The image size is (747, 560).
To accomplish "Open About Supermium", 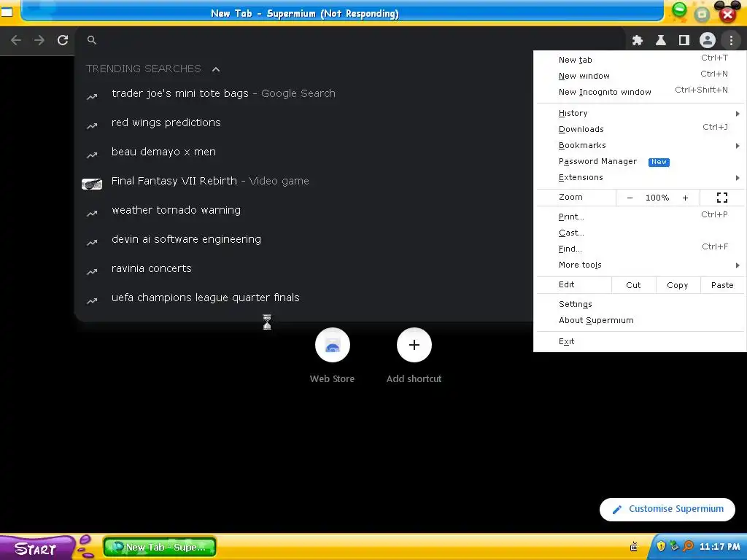I will pos(640,321).
